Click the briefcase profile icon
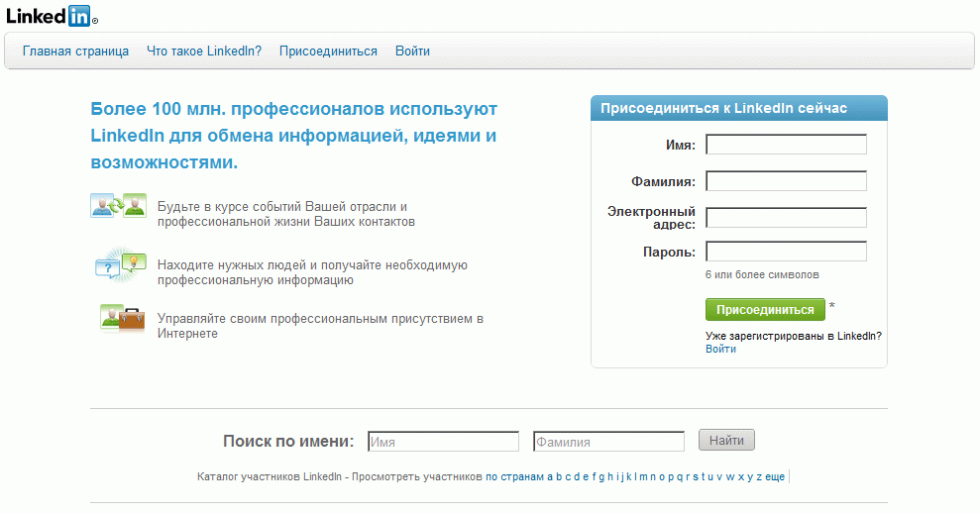980x514 pixels. coord(123,318)
